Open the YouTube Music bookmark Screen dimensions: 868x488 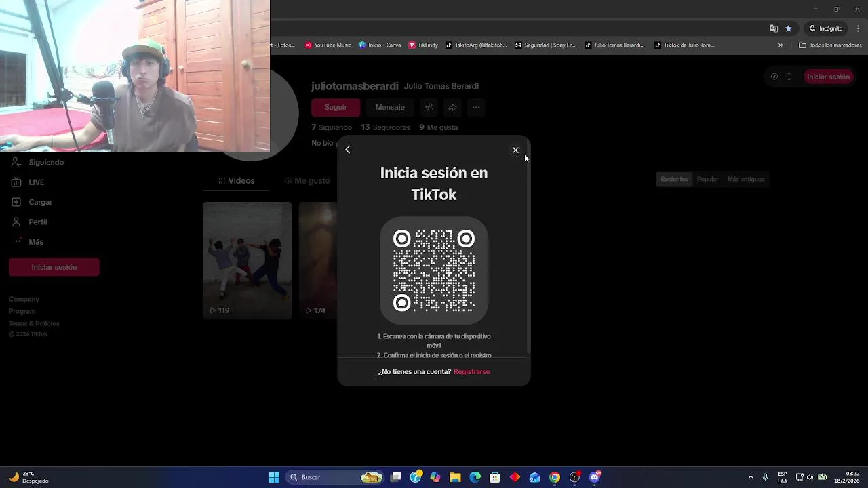[328, 45]
